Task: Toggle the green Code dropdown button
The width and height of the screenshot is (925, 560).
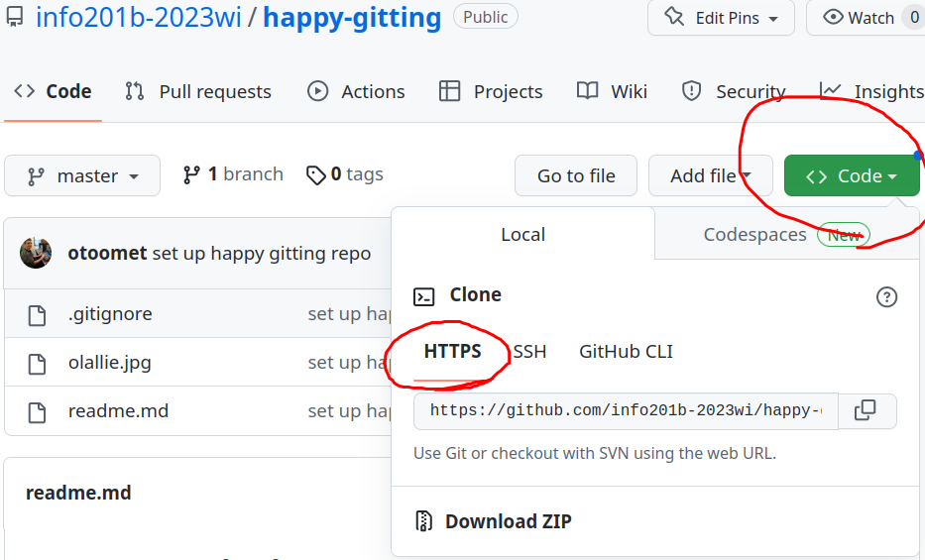Action: [x=852, y=175]
